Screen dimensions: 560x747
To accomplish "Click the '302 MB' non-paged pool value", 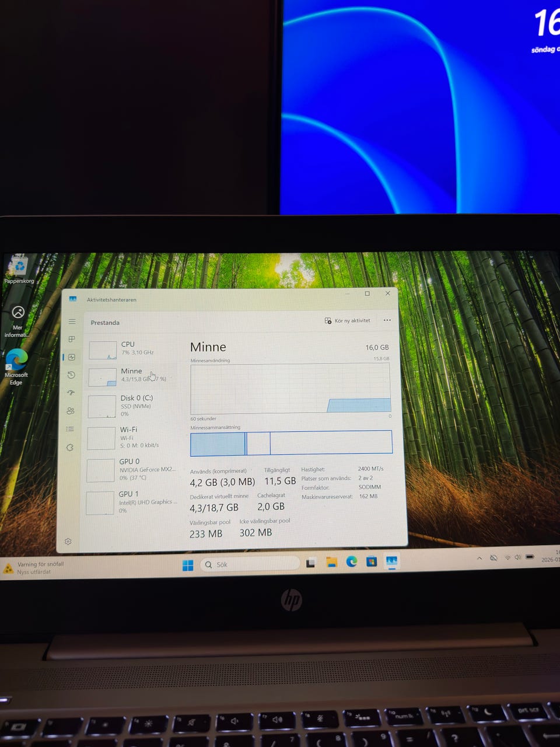I will (256, 532).
